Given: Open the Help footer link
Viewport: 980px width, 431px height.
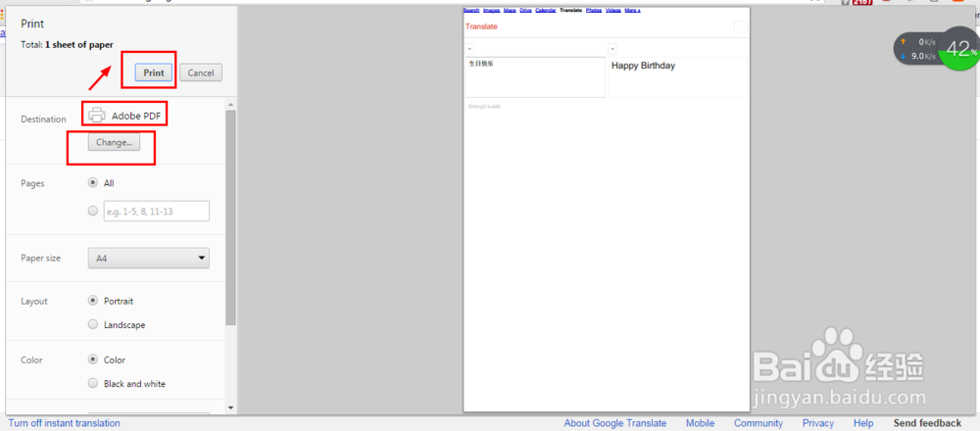Looking at the screenshot, I should [863, 423].
